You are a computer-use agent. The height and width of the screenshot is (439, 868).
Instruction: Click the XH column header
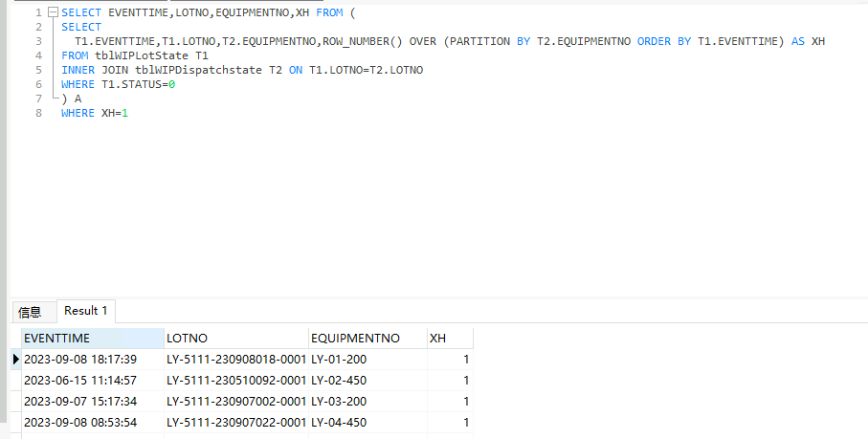click(450, 338)
